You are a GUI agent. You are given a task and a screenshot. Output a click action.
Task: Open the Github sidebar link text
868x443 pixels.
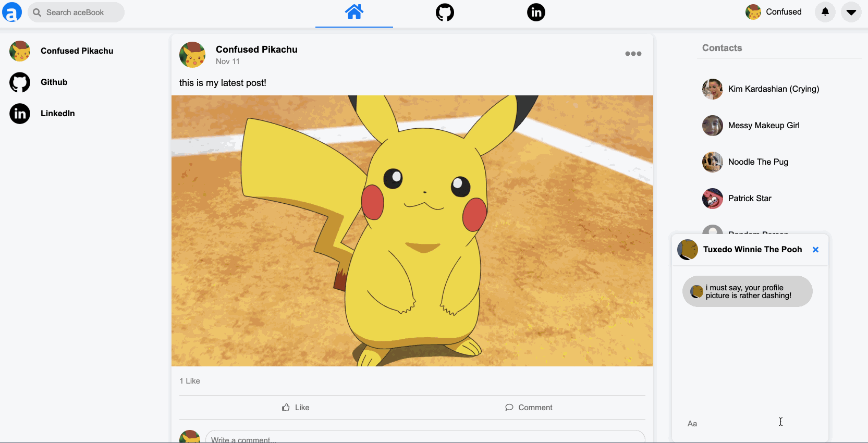(54, 82)
